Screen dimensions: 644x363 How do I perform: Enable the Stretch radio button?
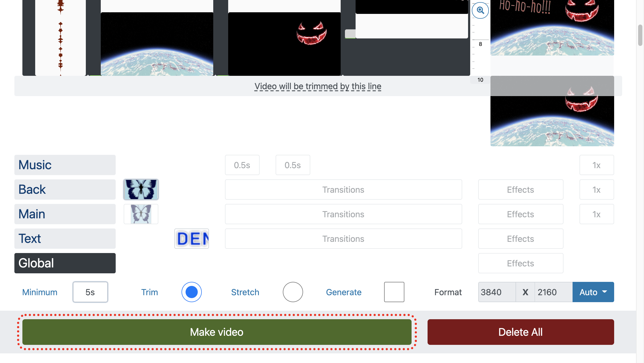point(292,292)
